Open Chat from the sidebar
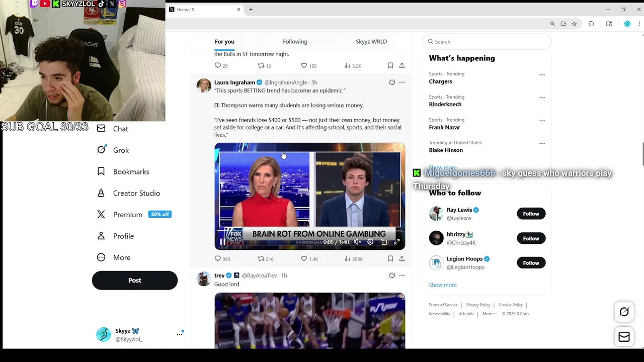The height and width of the screenshot is (362, 644). (112, 129)
